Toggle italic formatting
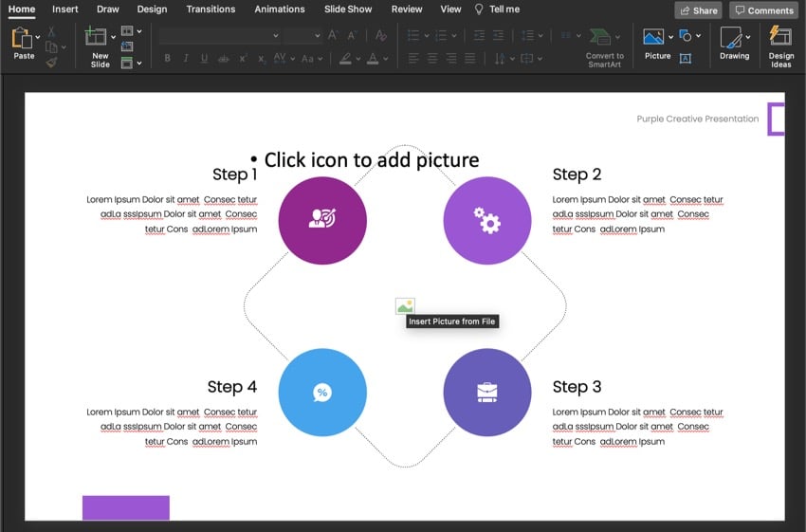 coord(186,58)
